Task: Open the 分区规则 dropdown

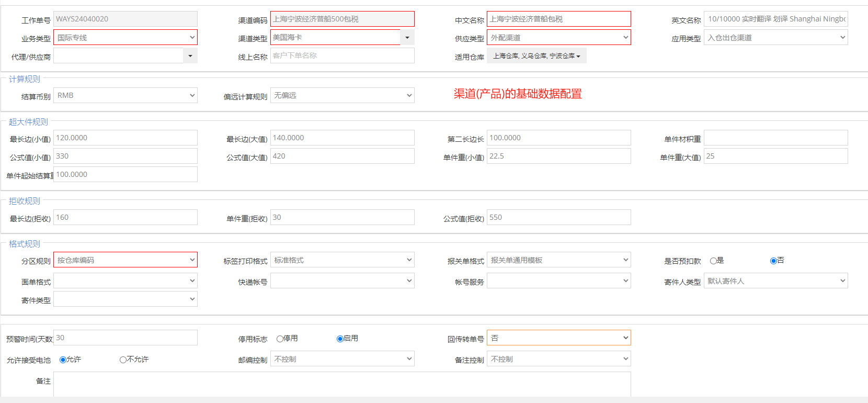Action: pyautogui.click(x=125, y=260)
